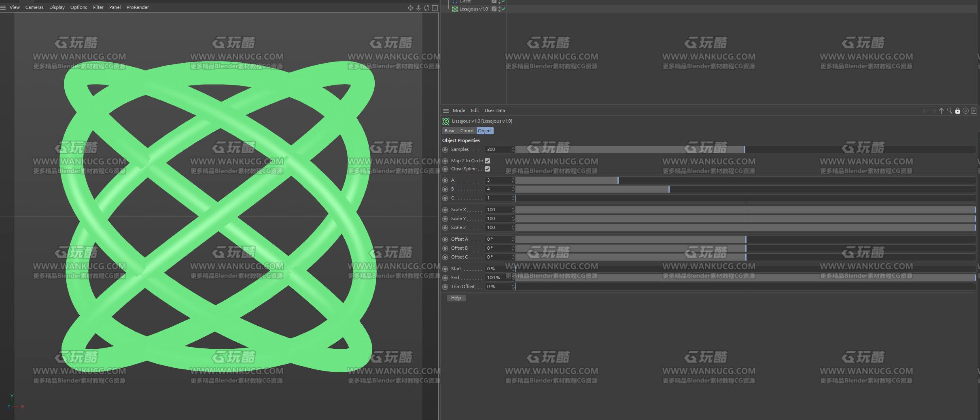Screen dimensions: 980x420
Task: Click the keyframe dot beside Map Z to Circle
Action: coord(445,161)
